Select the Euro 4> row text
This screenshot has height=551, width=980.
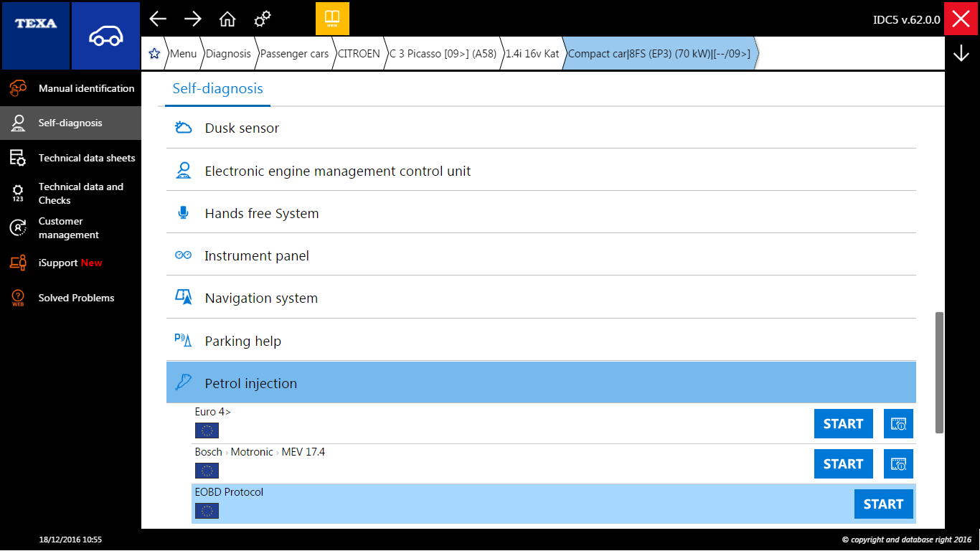[x=212, y=412]
